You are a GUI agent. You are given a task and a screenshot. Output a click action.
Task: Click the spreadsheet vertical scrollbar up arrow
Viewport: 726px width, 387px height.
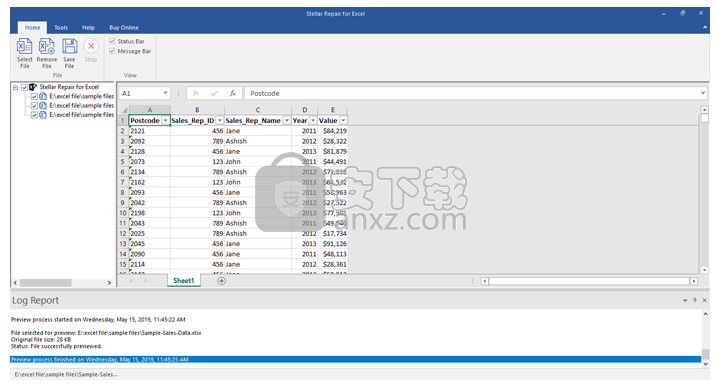tap(704, 110)
